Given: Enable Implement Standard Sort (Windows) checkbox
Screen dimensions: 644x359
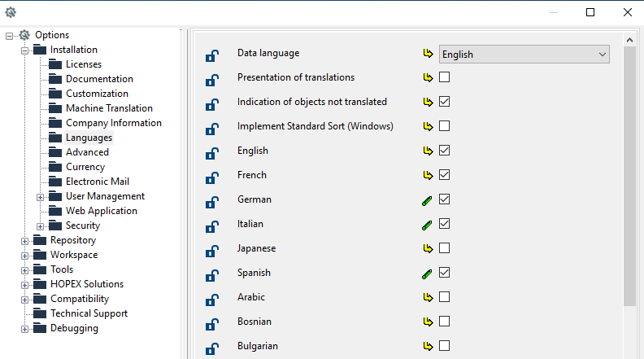Looking at the screenshot, I should point(445,126).
